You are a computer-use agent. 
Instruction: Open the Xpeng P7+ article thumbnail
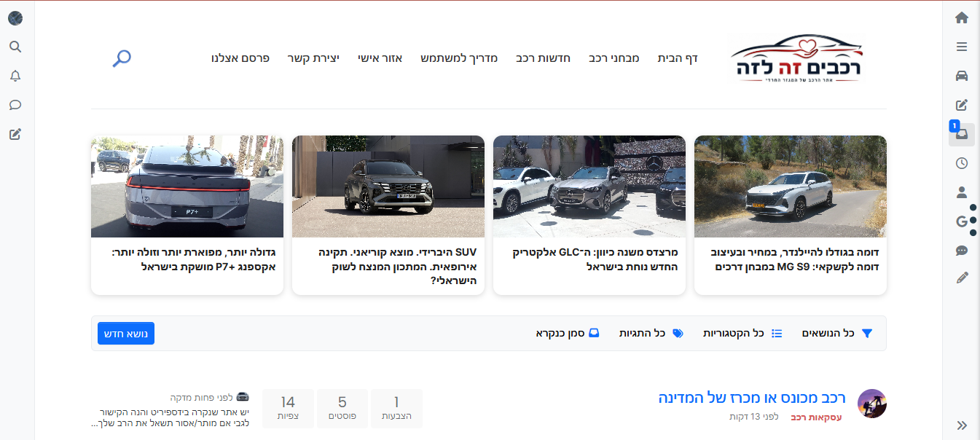point(187,186)
